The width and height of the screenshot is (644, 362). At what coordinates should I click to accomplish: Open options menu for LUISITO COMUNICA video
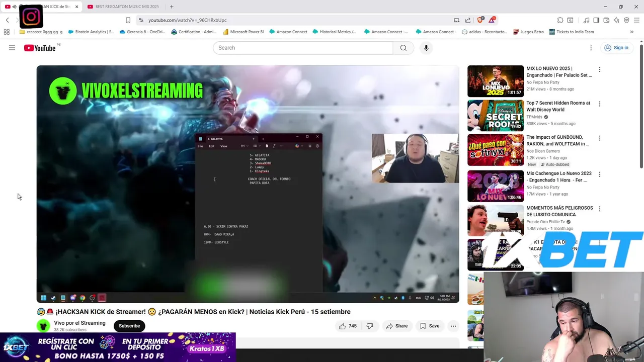pos(599,208)
